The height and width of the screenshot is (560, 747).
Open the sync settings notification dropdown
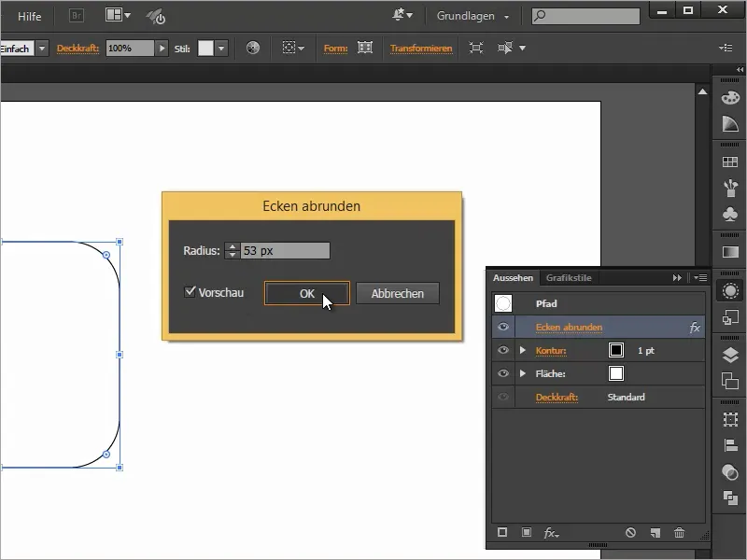(402, 15)
